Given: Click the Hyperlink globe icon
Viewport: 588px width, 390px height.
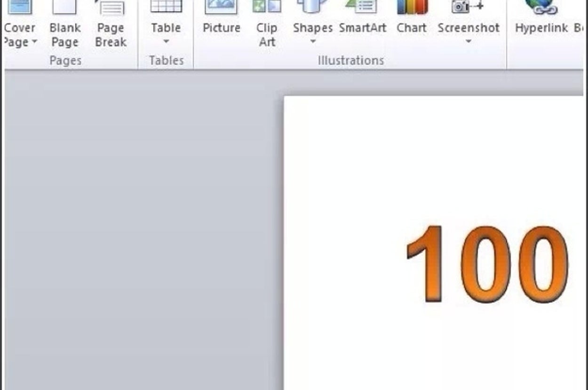Looking at the screenshot, I should [541, 7].
